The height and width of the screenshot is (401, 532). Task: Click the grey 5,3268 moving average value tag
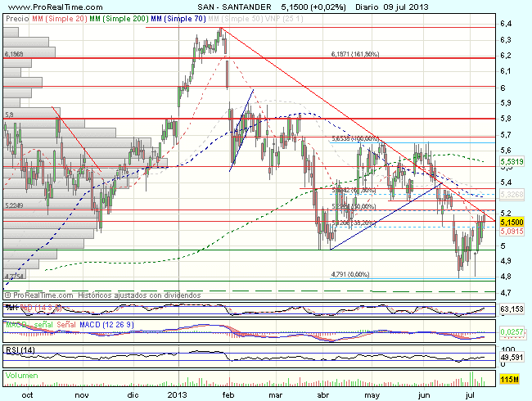[511, 195]
